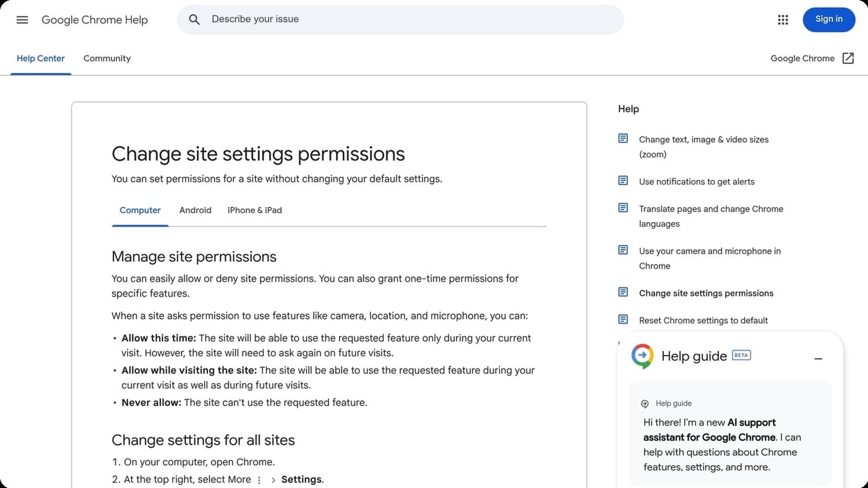Image resolution: width=868 pixels, height=488 pixels.
Task: Click the article icon for Translate pages
Action: click(623, 208)
